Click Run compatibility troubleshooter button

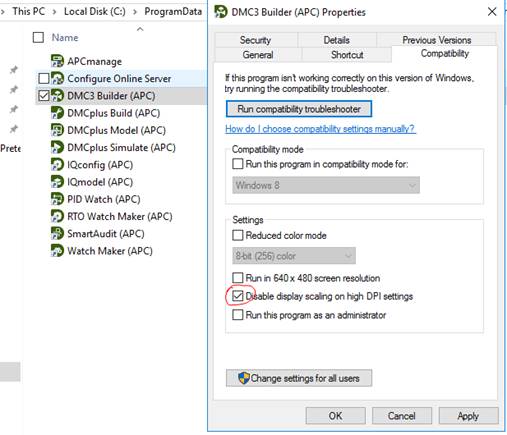(x=299, y=109)
